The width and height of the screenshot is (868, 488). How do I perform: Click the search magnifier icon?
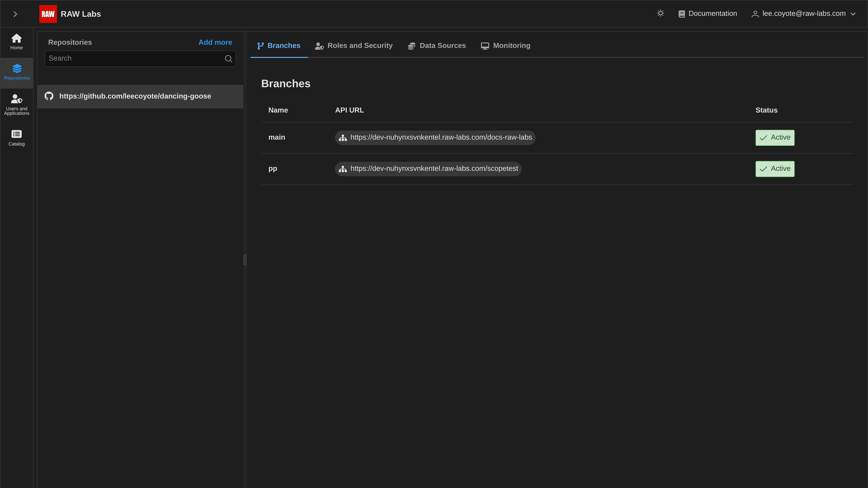229,59
